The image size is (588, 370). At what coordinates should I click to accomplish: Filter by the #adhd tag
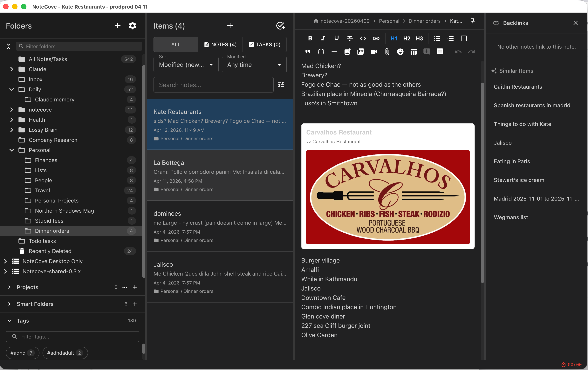[x=22, y=353]
